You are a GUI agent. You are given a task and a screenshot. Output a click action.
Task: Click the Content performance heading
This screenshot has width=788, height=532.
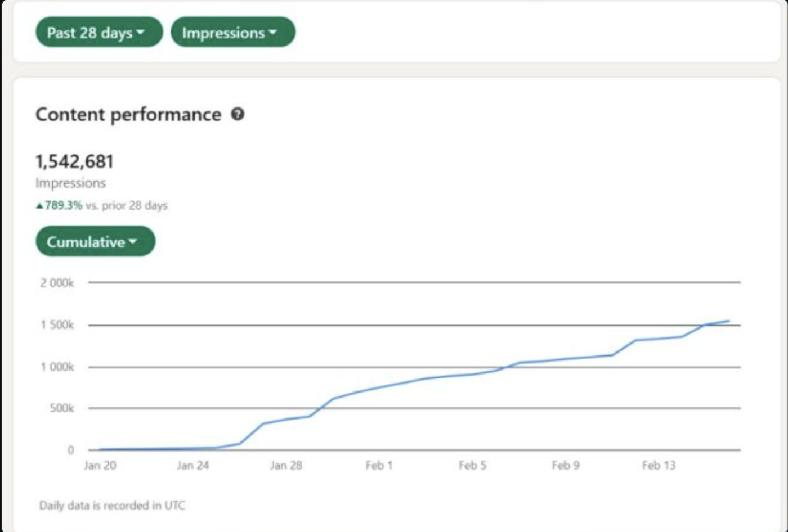tap(128, 114)
